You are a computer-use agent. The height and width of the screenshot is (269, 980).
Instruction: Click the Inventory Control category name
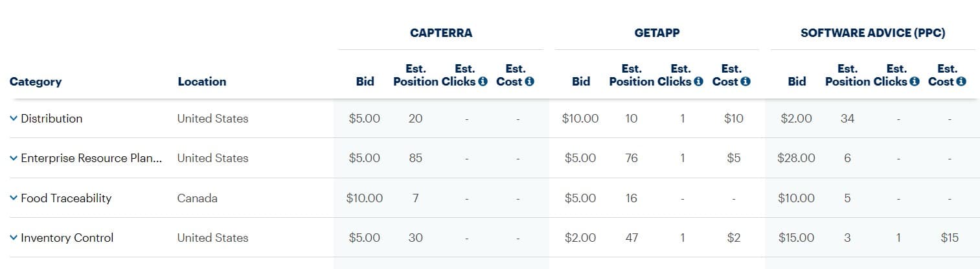67,238
